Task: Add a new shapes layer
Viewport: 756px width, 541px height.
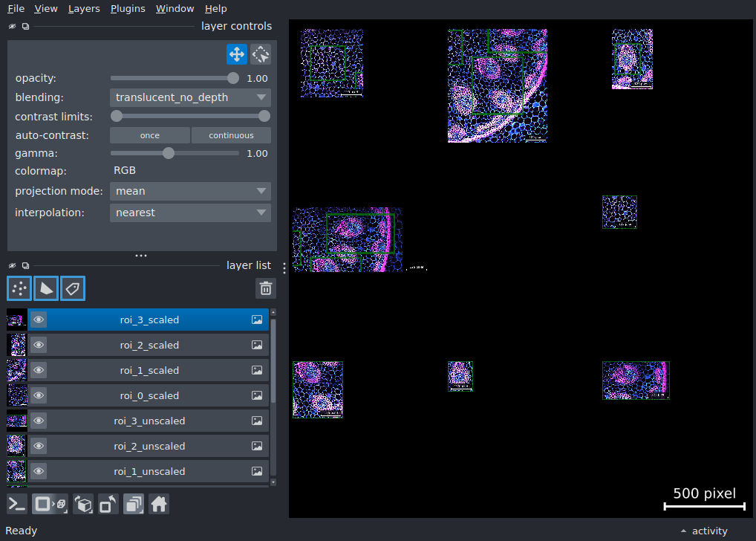Action: (x=46, y=288)
